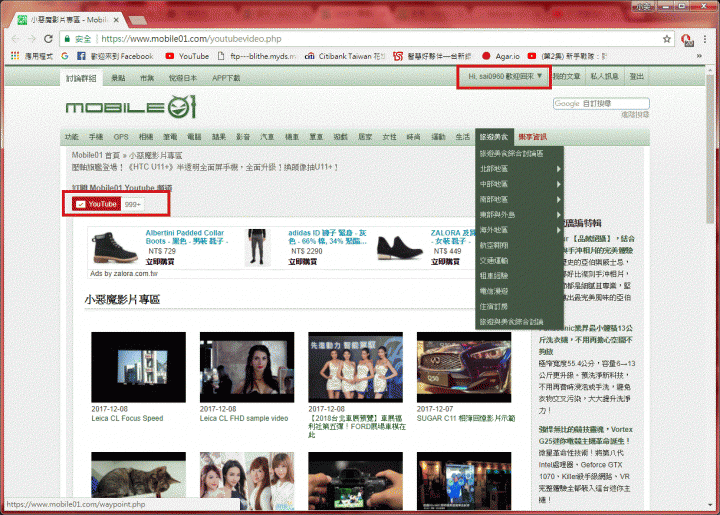Close the Mobile01 browser tab
Viewport: 720px width, 515px height.
point(116,20)
